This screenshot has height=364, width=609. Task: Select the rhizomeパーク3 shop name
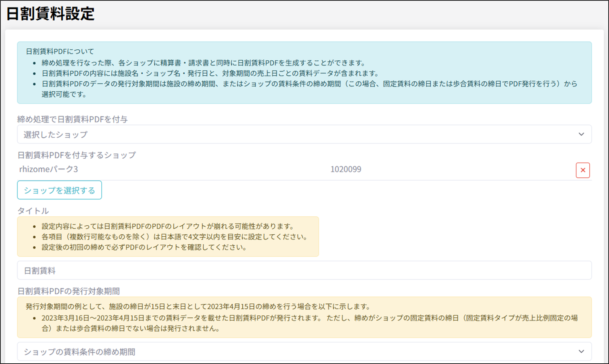click(48, 169)
